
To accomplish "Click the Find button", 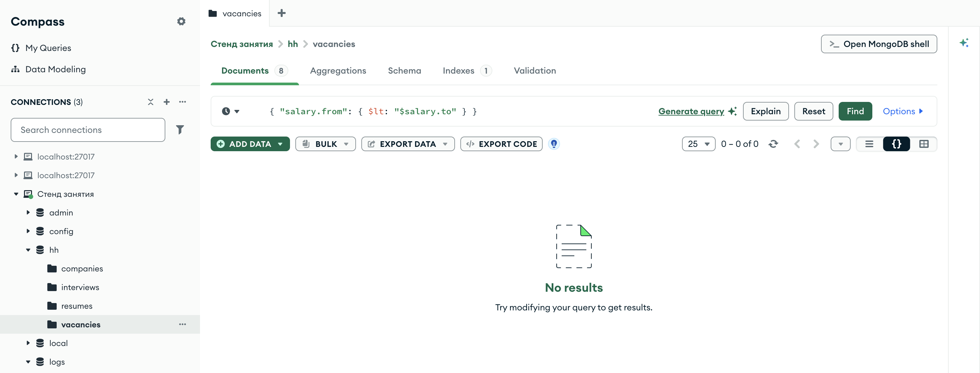I will [x=855, y=112].
